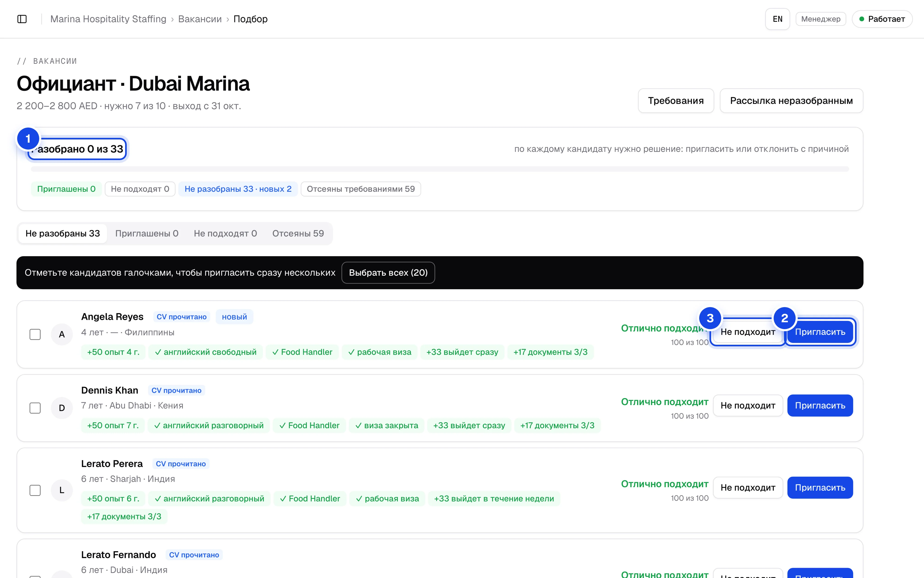Go to the Вакансии breadcrumb
This screenshot has height=578, width=924.
point(200,19)
